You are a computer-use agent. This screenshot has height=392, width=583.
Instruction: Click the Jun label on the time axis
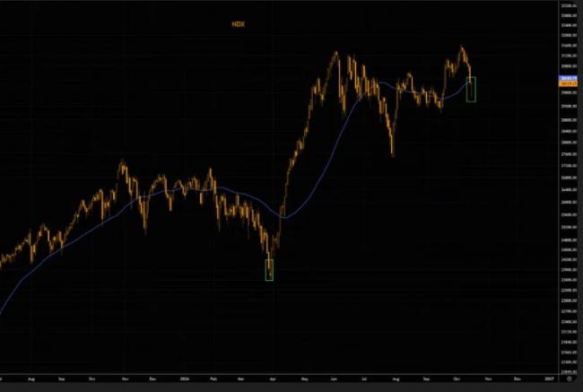[x=334, y=379]
